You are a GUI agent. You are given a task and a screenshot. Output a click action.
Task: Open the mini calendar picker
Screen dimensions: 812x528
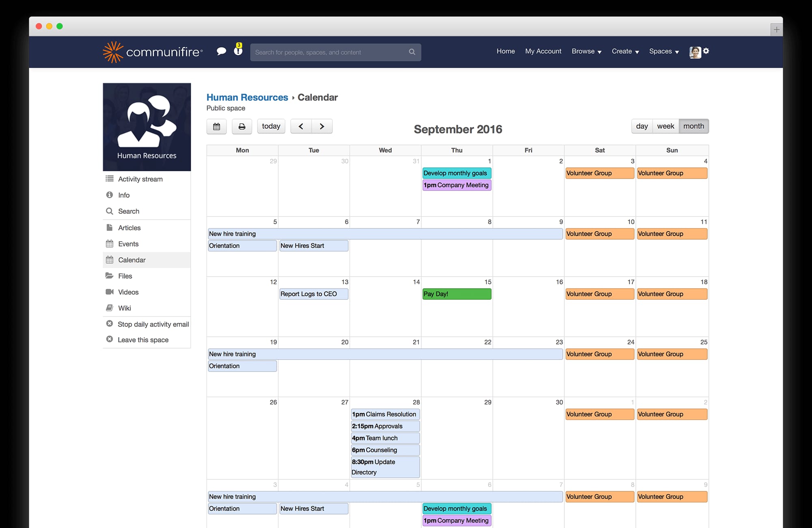216,126
